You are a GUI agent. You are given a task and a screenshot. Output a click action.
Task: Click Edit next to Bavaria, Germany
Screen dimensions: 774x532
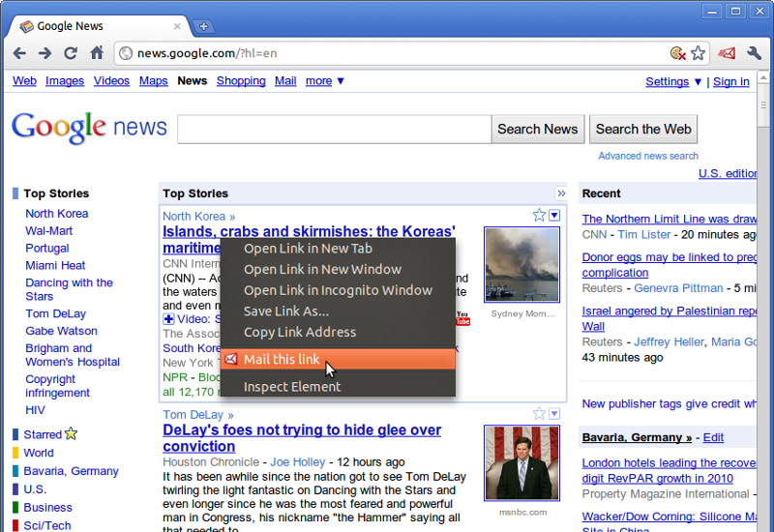coord(713,437)
